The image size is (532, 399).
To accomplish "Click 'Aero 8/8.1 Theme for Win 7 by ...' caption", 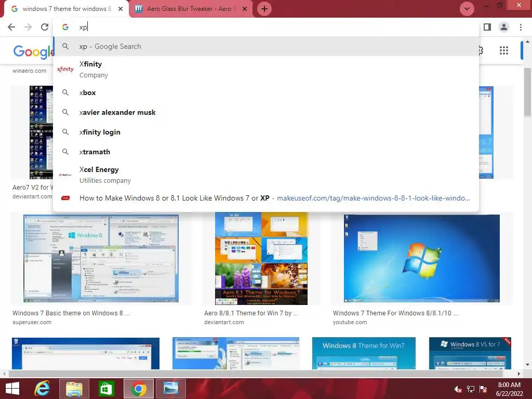I will pyautogui.click(x=251, y=313).
